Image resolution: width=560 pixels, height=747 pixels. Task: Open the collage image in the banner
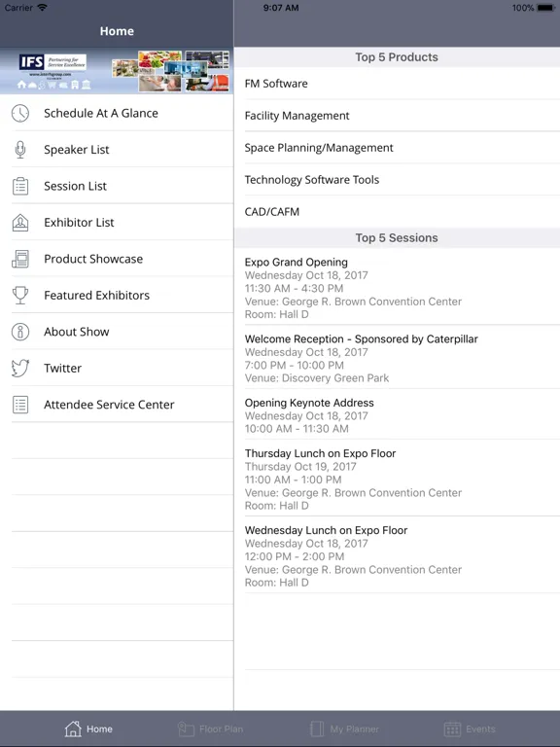pyautogui.click(x=170, y=70)
